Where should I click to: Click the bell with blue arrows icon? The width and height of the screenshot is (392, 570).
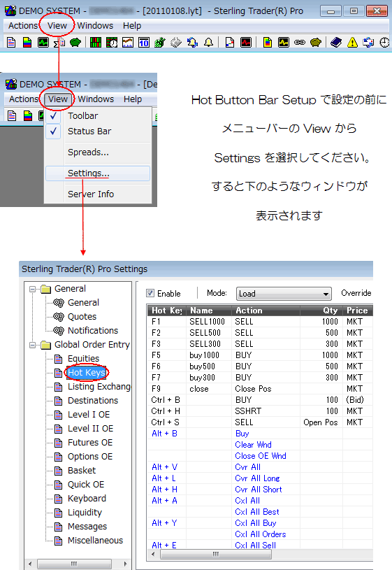[192, 42]
